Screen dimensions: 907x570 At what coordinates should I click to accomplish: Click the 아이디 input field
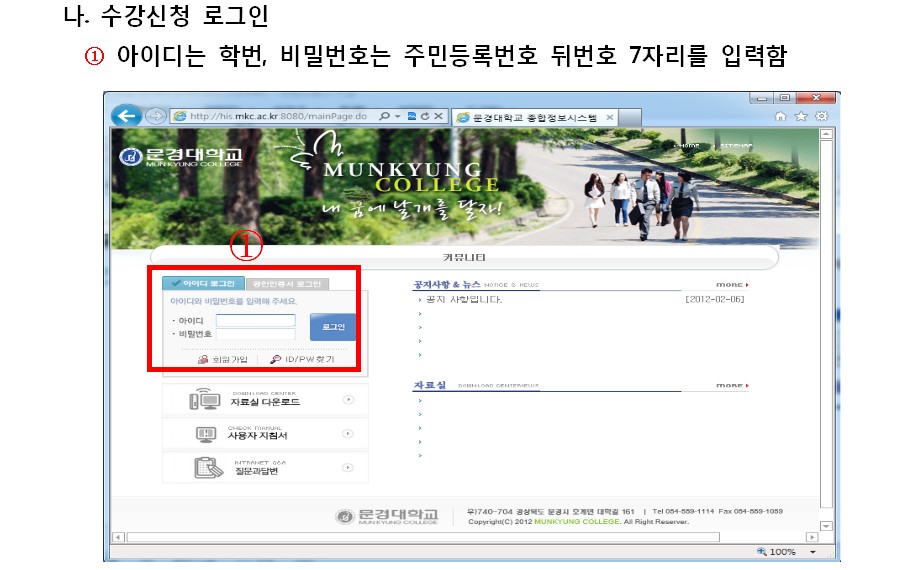tap(256, 320)
